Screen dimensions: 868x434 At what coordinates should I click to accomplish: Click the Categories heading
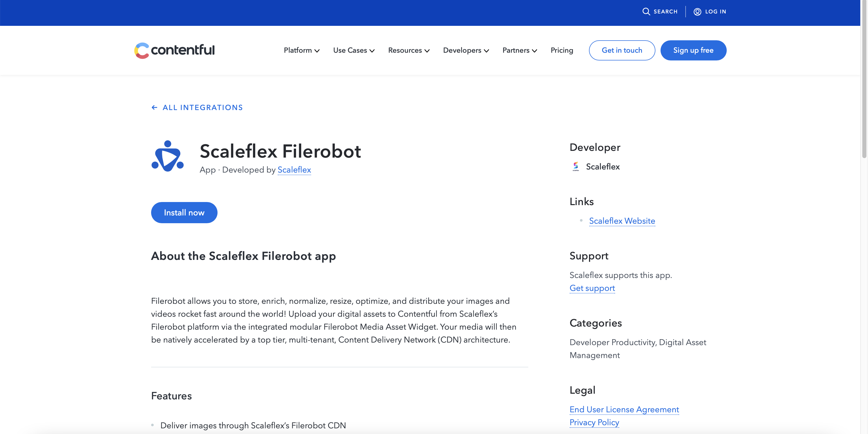pyautogui.click(x=595, y=323)
